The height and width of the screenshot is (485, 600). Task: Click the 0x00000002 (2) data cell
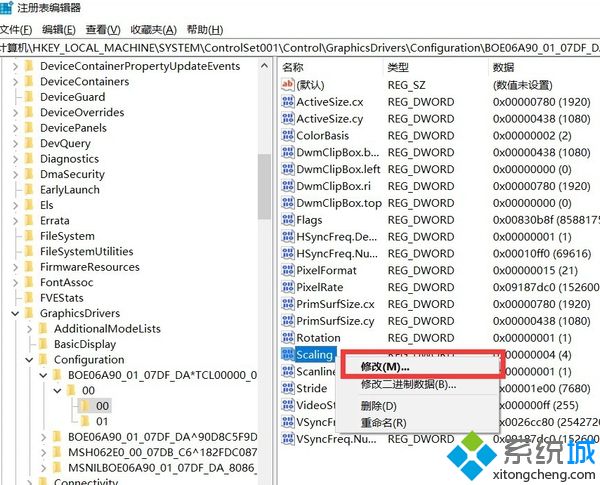point(532,136)
